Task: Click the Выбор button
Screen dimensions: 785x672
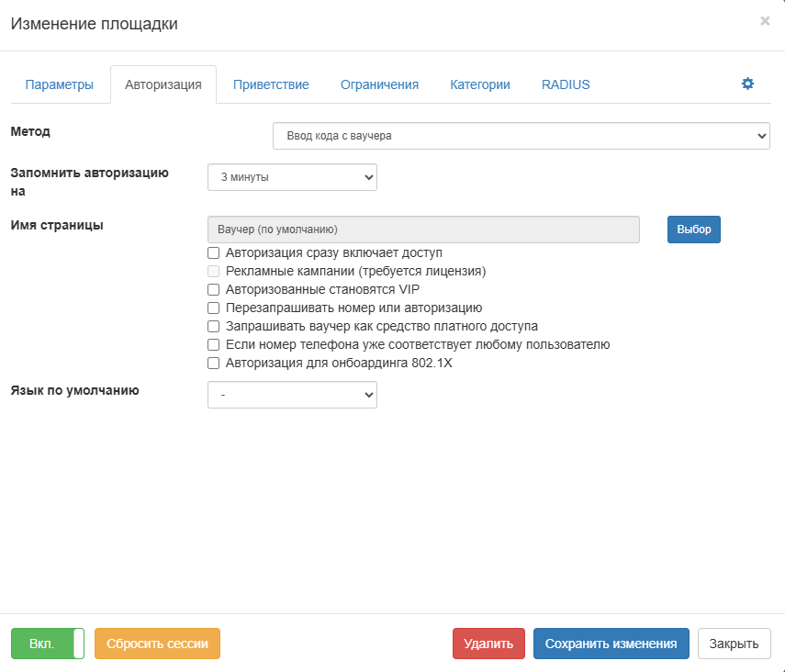Action: pos(693,230)
